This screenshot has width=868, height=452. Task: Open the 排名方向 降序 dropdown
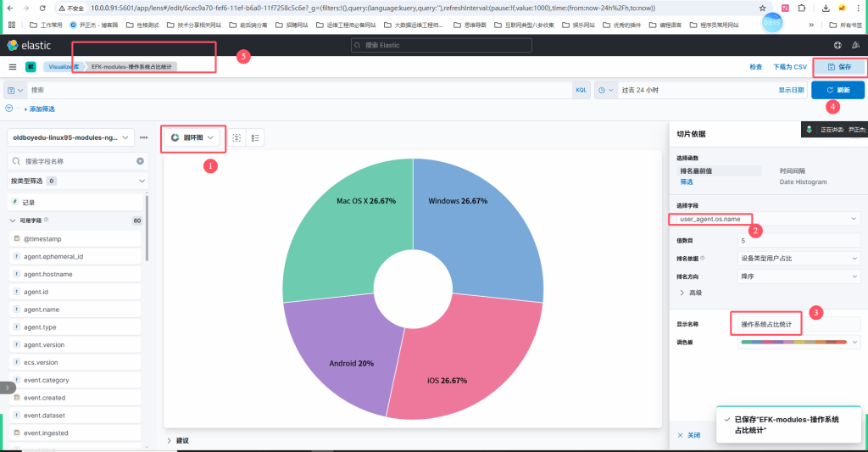pyautogui.click(x=798, y=276)
